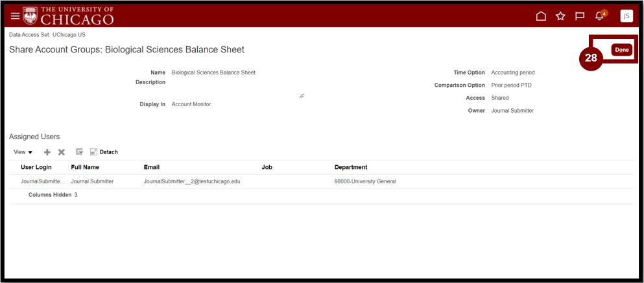
Task: Click the Columns Hidden 3 label
Action: click(53, 195)
